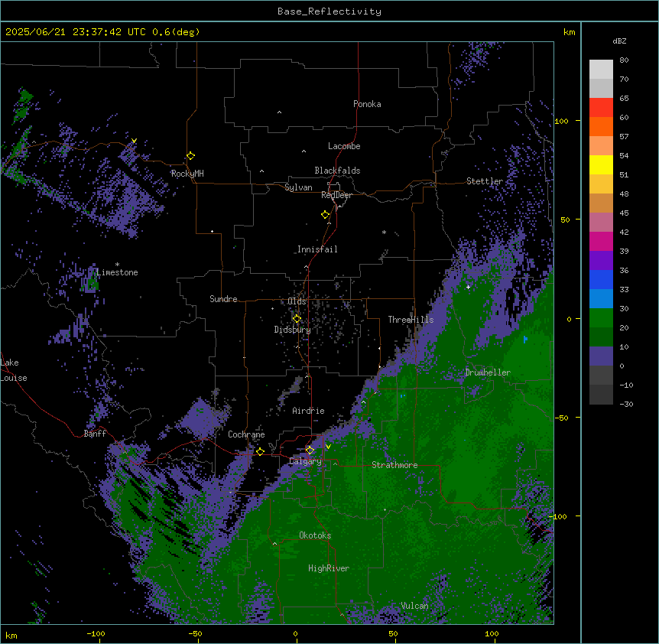Image resolution: width=659 pixels, height=644 pixels.
Task: Click the small blue echo east of ThreeHills
Action: [x=525, y=339]
